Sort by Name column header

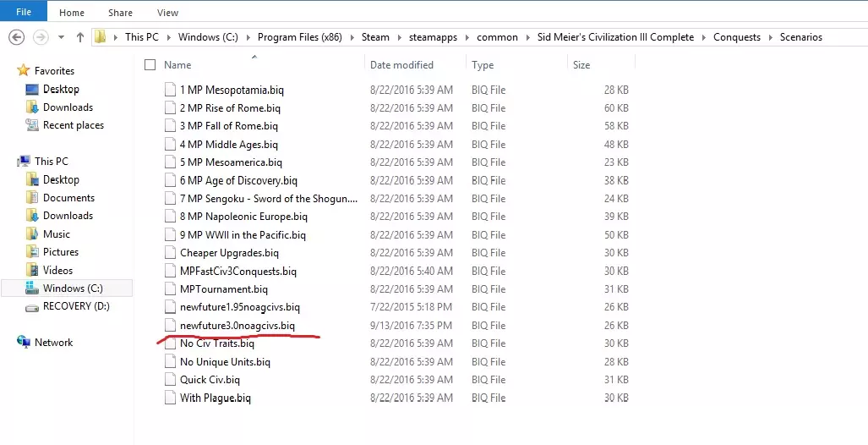177,65
